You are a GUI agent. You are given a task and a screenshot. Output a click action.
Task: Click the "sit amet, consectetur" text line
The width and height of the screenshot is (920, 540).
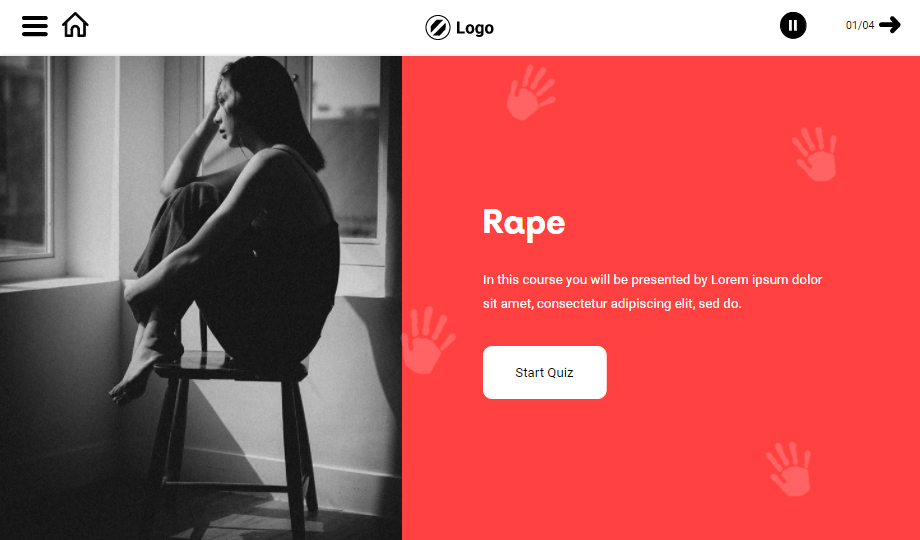612,303
